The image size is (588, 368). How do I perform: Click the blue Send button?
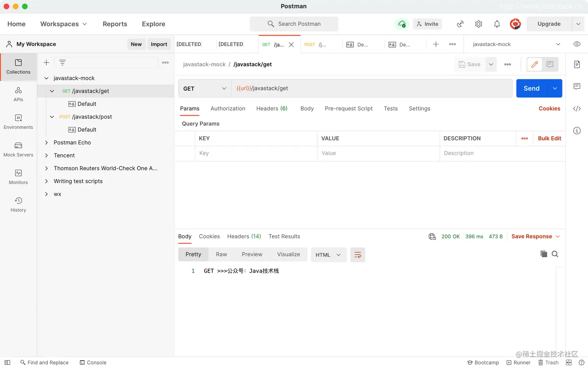pos(532,88)
